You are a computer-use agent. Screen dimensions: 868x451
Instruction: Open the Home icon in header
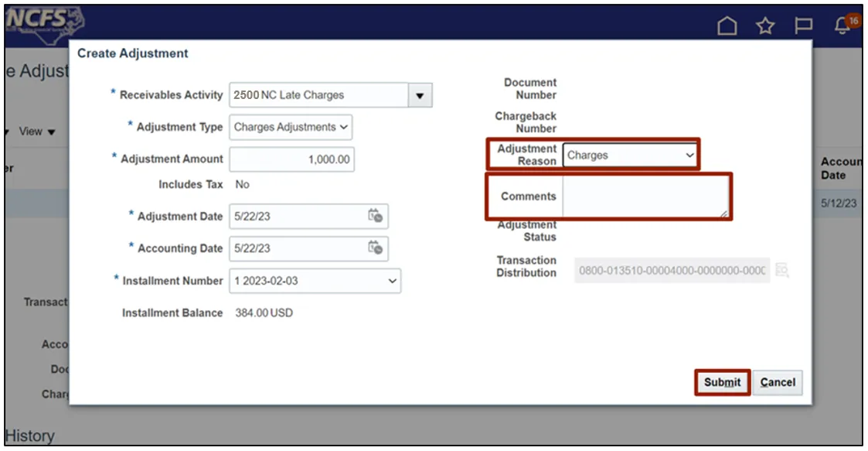[727, 26]
